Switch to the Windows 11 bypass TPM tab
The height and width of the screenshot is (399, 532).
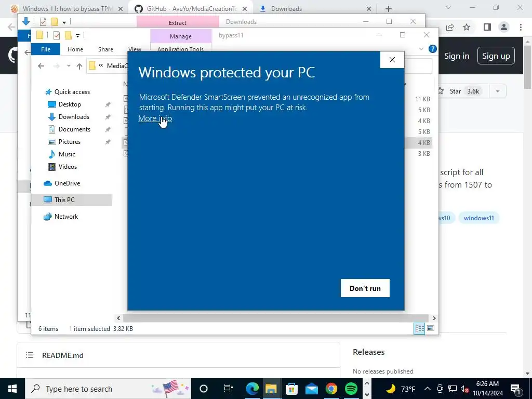(66, 9)
